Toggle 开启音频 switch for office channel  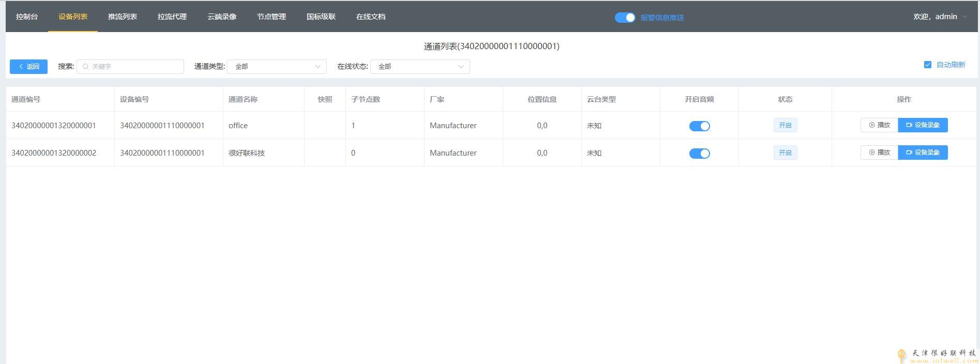coord(699,126)
